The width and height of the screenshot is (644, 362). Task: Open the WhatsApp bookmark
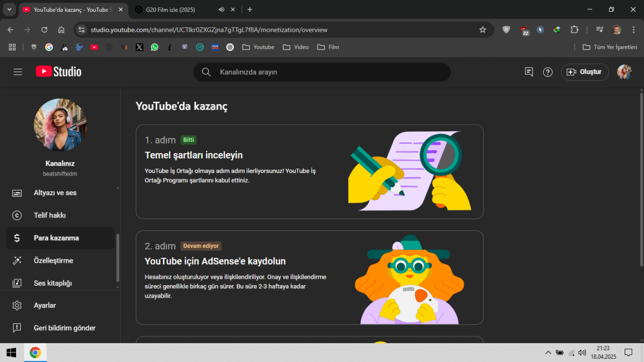click(155, 47)
